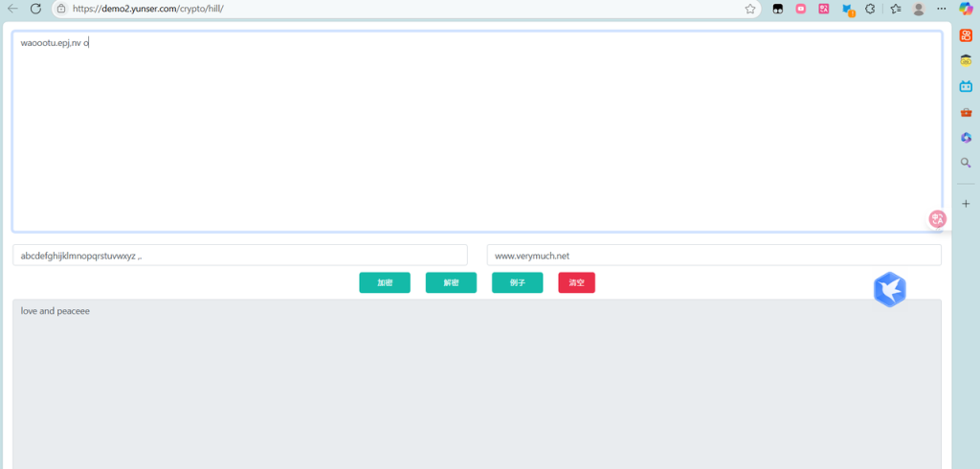Click the output area showing love and peaceee

[x=477, y=383]
